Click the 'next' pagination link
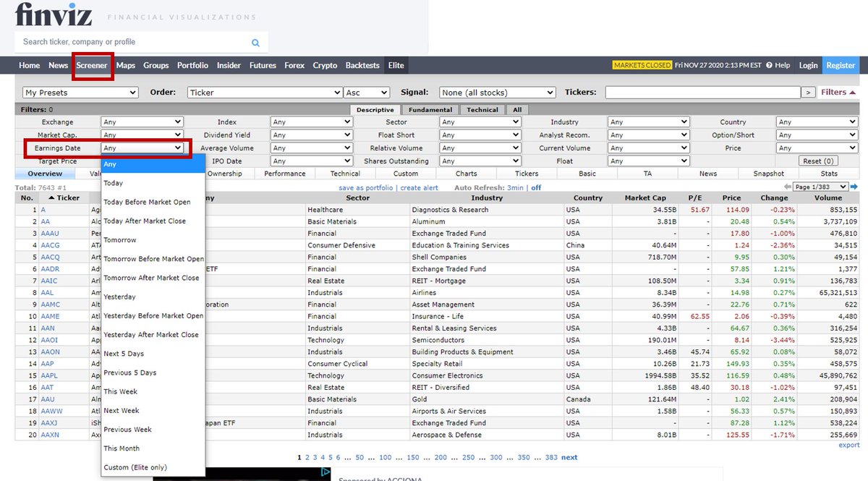This screenshot has width=868, height=481. (569, 457)
